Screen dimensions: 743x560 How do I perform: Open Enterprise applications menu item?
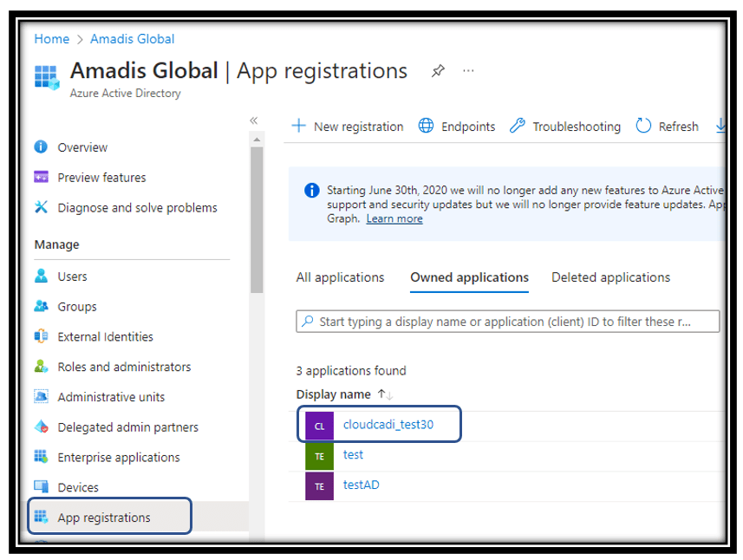click(x=119, y=458)
